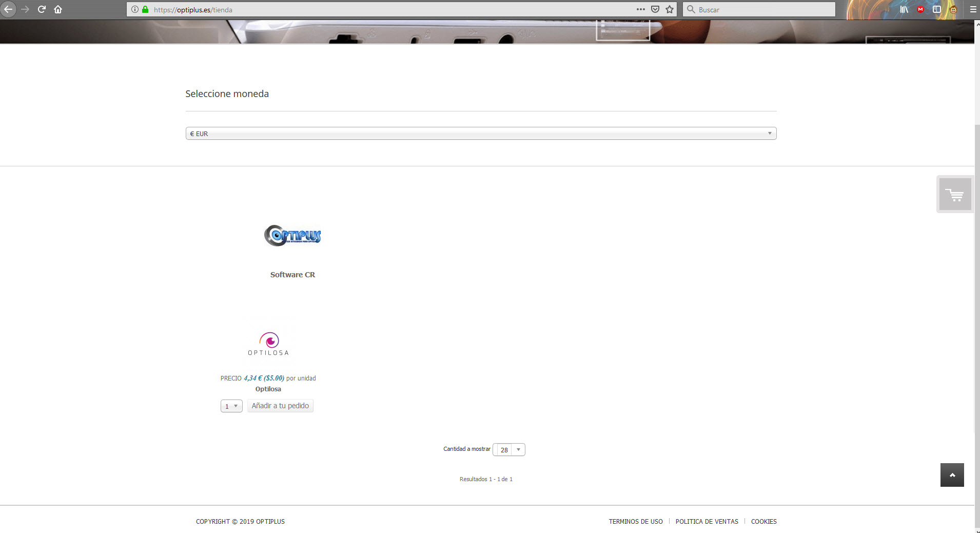Go forward to the next page
The height and width of the screenshot is (533, 980).
tap(25, 9)
